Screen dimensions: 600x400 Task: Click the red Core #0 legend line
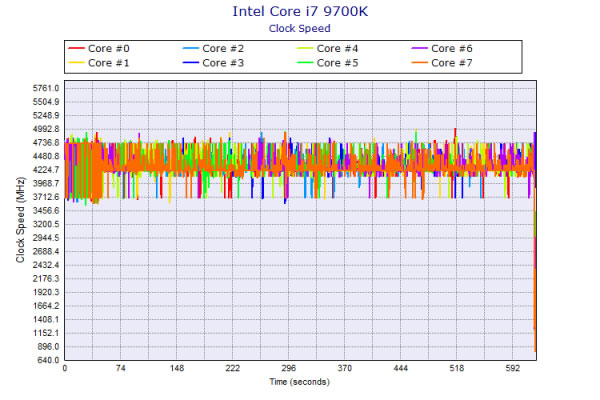point(76,48)
